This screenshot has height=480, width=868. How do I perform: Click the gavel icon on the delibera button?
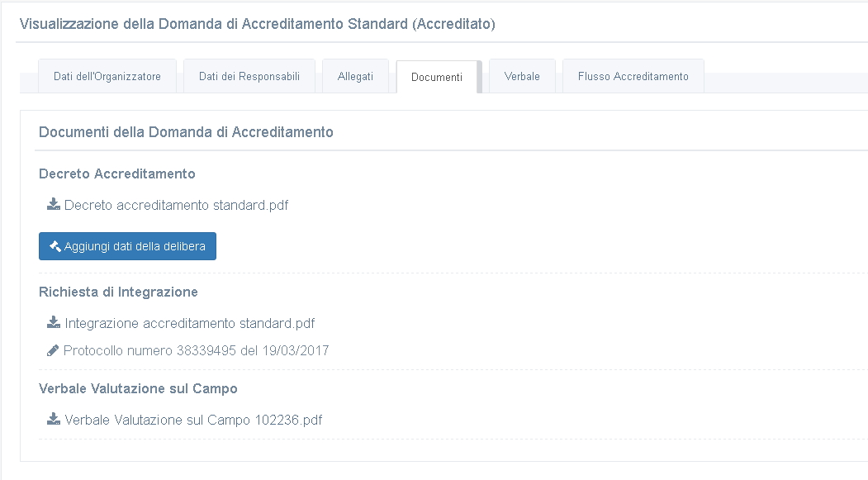(55, 246)
